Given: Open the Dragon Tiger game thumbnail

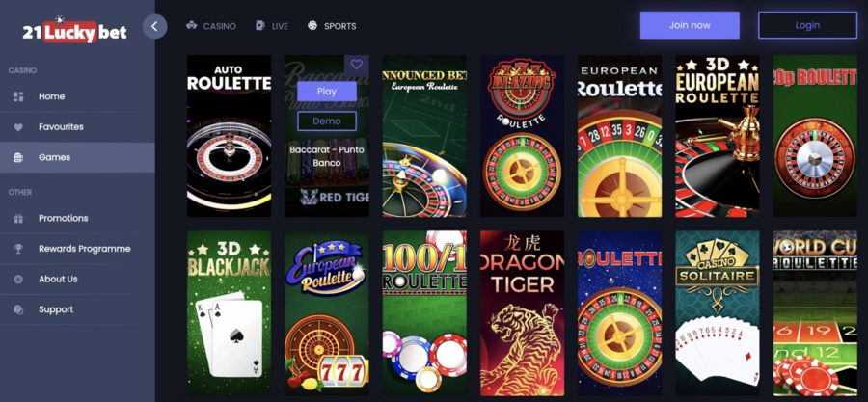Looking at the screenshot, I should (522, 313).
